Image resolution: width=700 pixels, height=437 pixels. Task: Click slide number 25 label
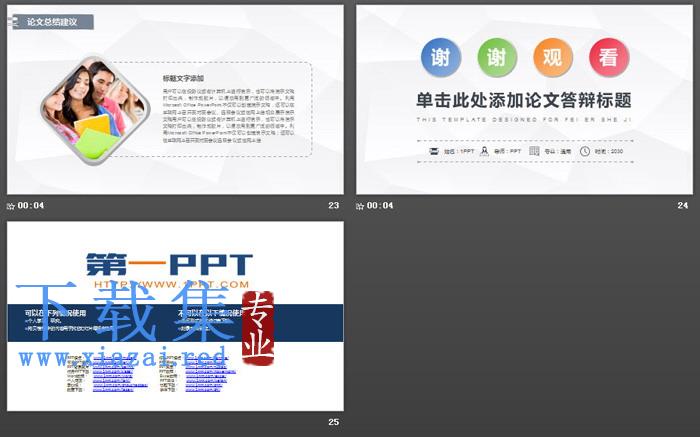click(333, 422)
